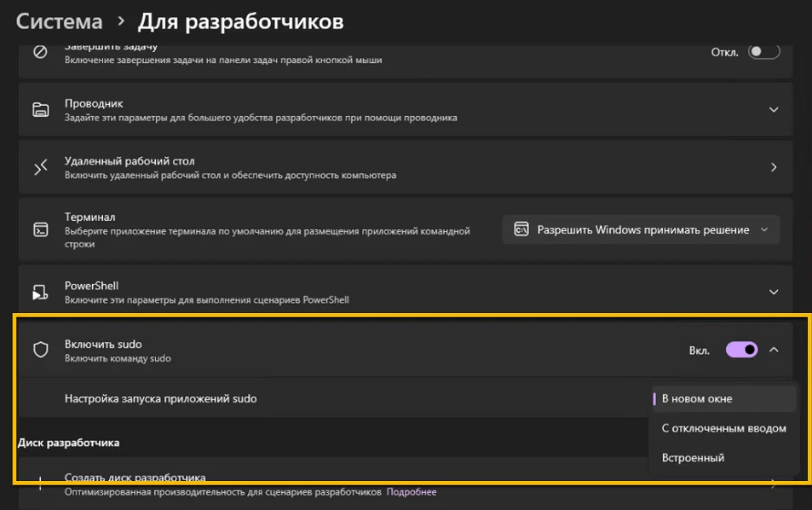Click the Удаленный рабочий стол icon
Image resolution: width=812 pixels, height=510 pixels.
coord(40,167)
